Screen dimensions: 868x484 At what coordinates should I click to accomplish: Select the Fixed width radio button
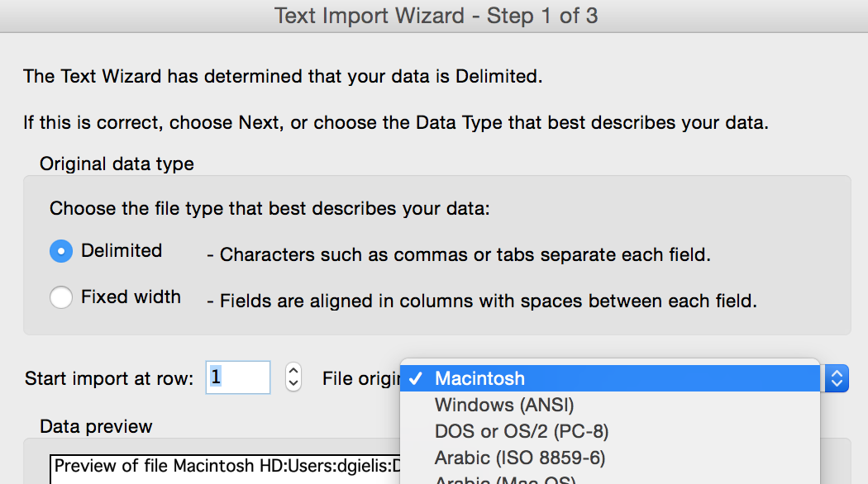click(61, 297)
